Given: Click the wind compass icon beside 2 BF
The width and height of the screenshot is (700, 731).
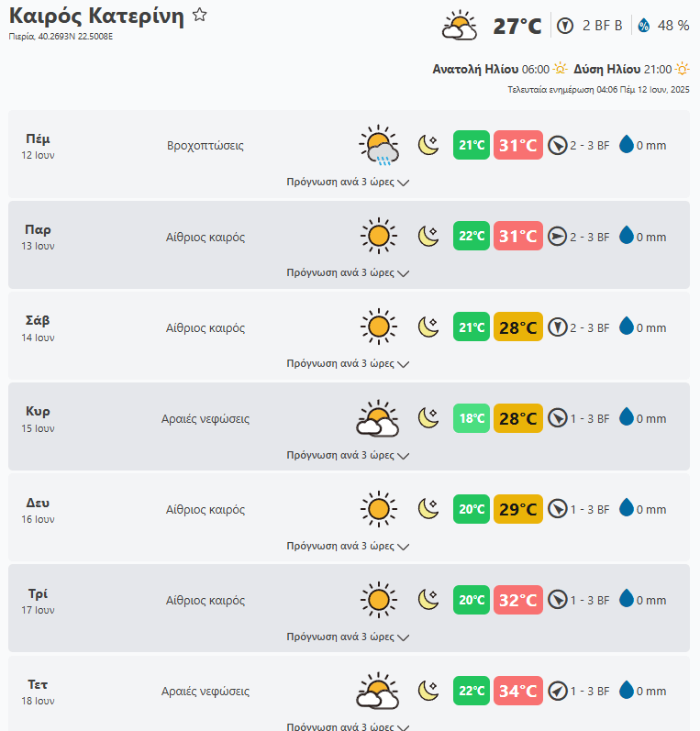Looking at the screenshot, I should pyautogui.click(x=566, y=26).
